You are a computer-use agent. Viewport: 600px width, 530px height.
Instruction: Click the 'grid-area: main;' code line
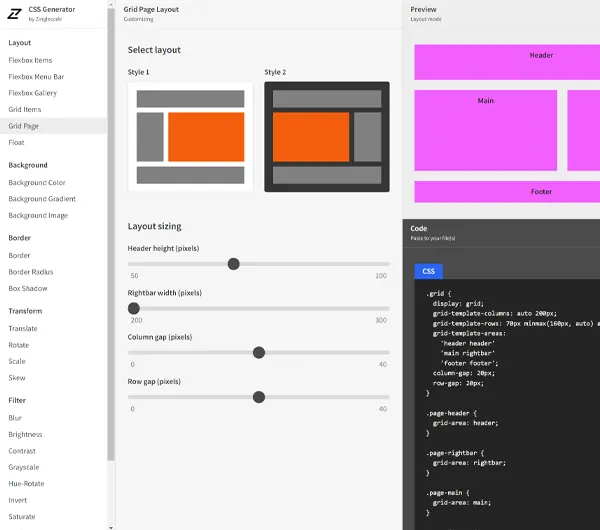click(462, 502)
